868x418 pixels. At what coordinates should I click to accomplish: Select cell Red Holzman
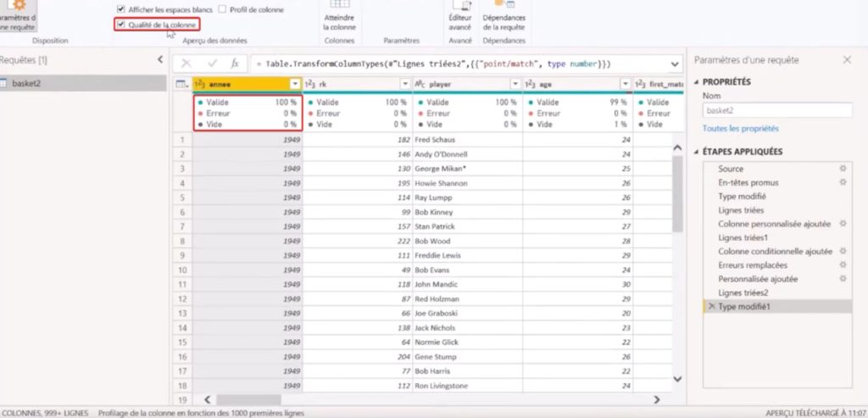coord(467,299)
